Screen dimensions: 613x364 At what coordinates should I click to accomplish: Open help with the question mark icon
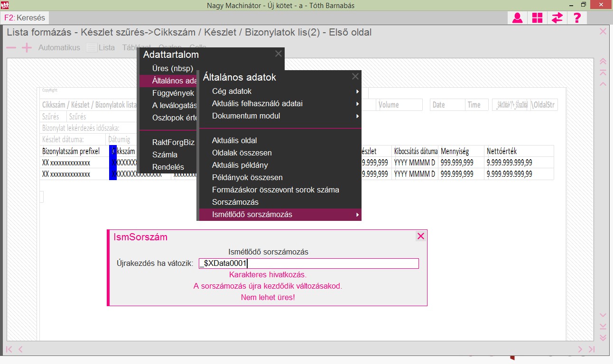(x=577, y=18)
